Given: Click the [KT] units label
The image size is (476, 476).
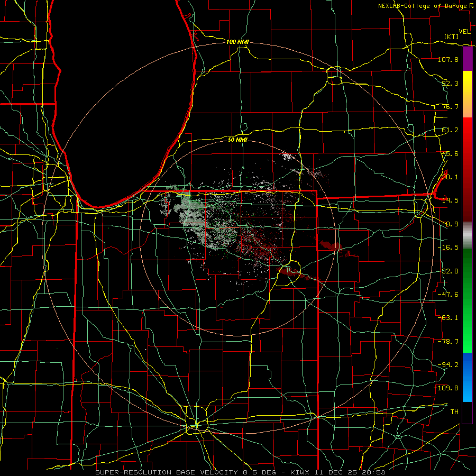Looking at the screenshot, I should [452, 36].
